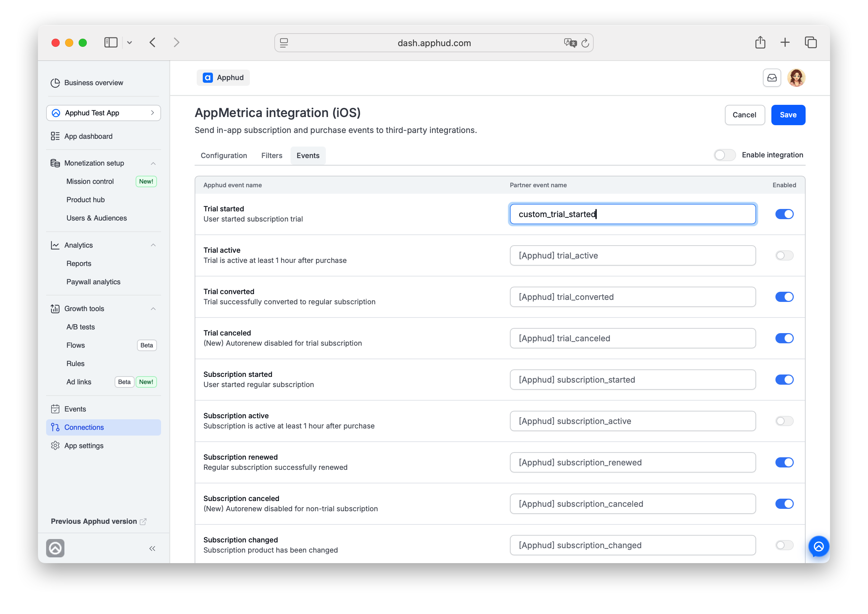Enable the Subscription changed event toggle
The image size is (868, 614).
(785, 545)
